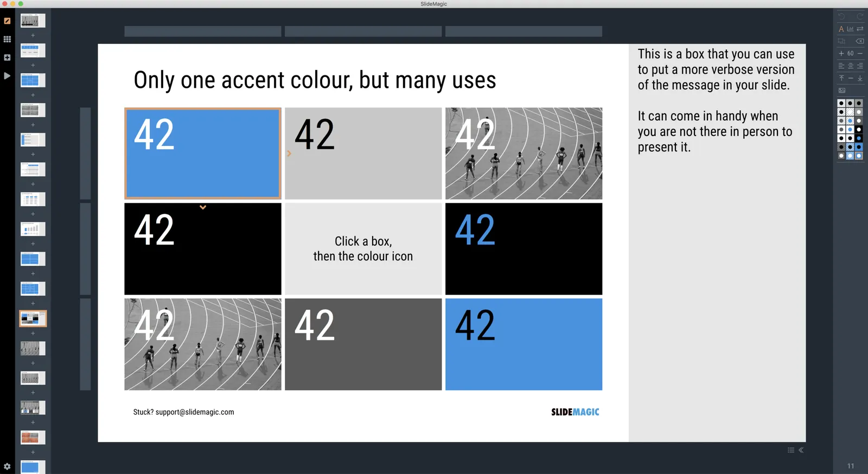Undo the last action
Image resolution: width=868 pixels, height=474 pixels.
coord(841,16)
